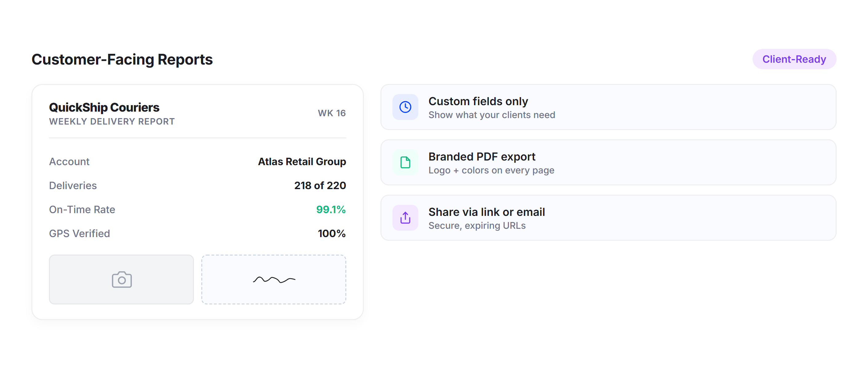Image resolution: width=868 pixels, height=369 pixels.
Task: Click the QuickShip Couriers report title
Action: click(104, 107)
